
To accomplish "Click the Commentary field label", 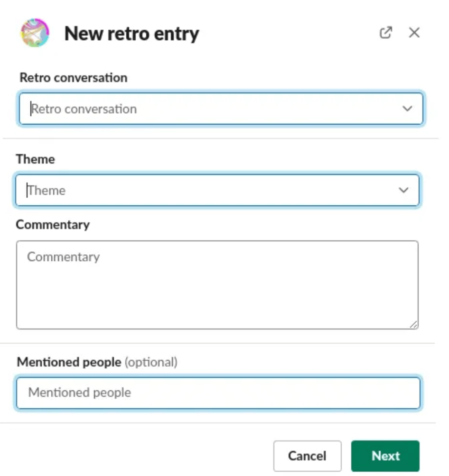I will point(53,225).
